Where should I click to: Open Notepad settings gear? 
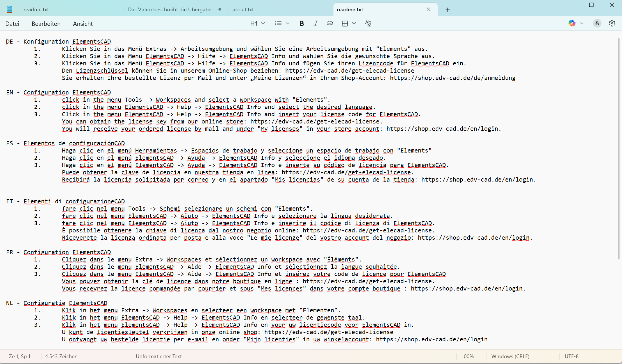pos(612,24)
